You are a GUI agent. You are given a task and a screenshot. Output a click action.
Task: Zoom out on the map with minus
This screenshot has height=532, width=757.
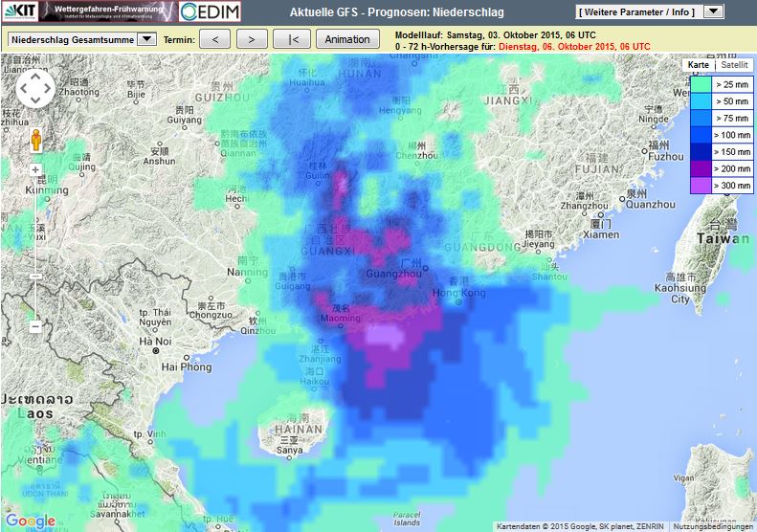point(35,326)
